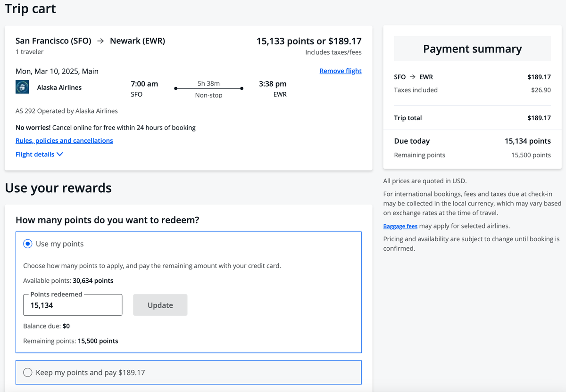
Task: Click the AS 292 Operated by Alaska Airlines text
Action: pos(67,111)
